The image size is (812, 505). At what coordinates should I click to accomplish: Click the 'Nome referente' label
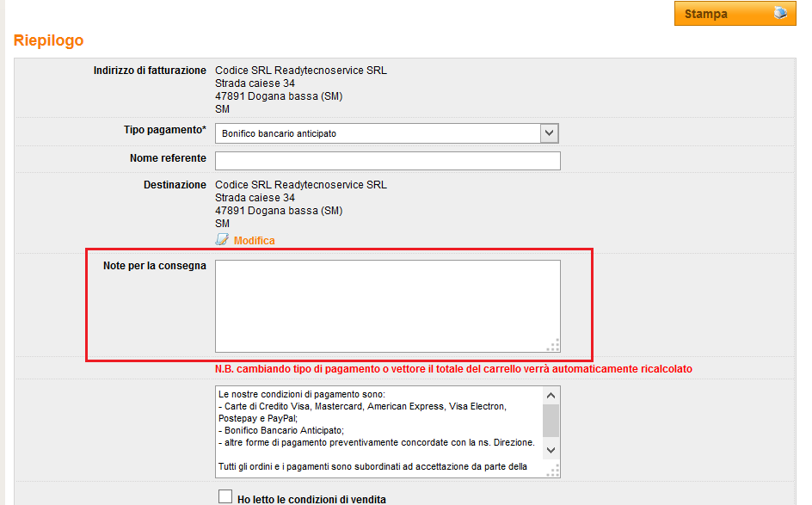[168, 158]
